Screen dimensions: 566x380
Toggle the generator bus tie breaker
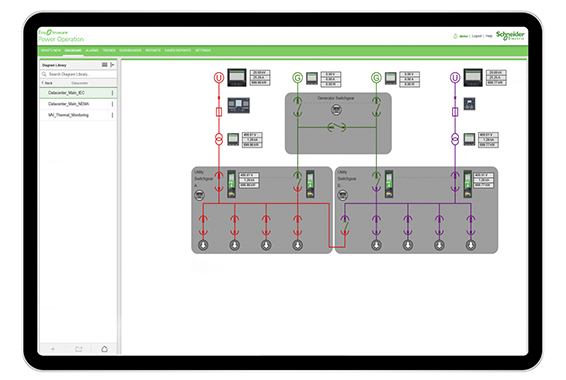click(337, 127)
